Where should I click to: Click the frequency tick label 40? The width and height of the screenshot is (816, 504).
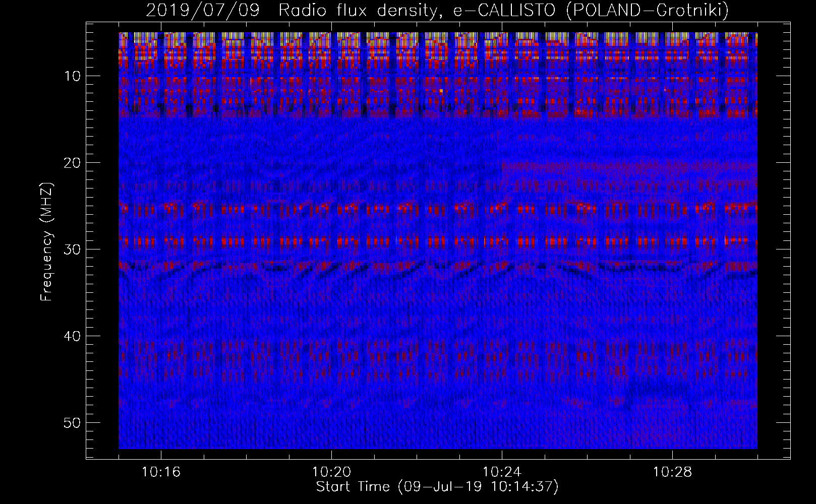coord(73,336)
